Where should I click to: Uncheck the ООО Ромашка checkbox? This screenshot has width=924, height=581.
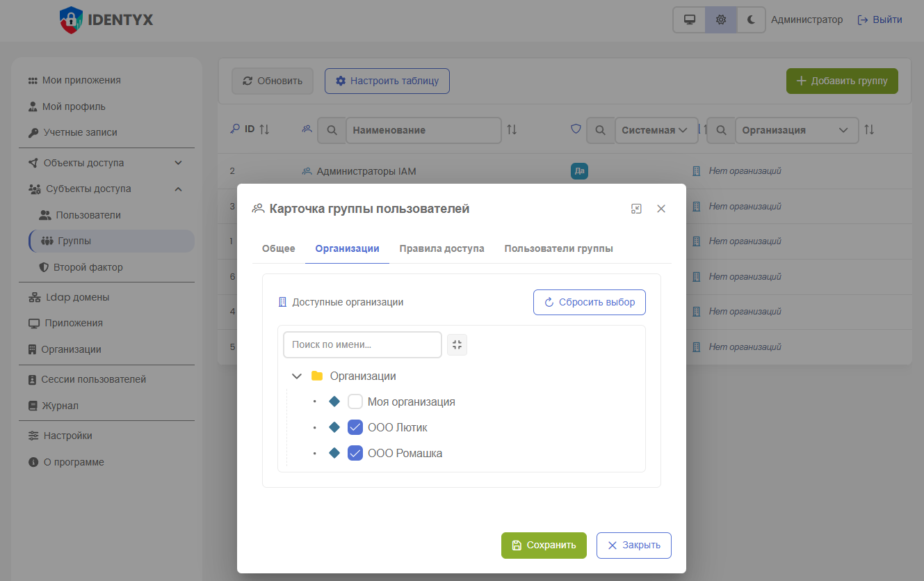coord(355,453)
